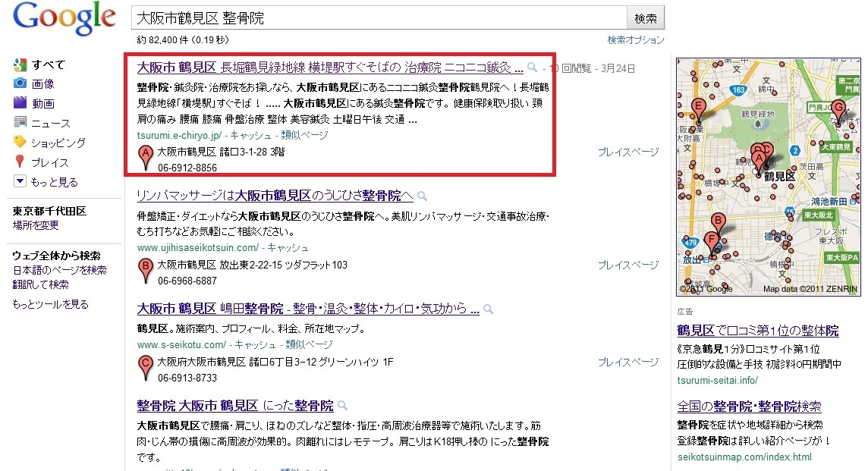Open 整骨院 大阪市 鶴見区 にった整骨院 title

point(235,406)
